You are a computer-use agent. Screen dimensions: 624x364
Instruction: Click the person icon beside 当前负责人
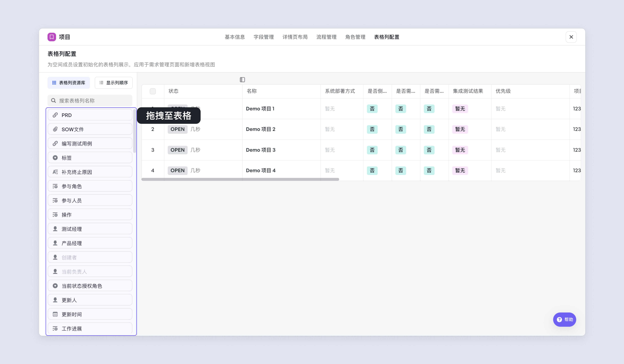coord(55,272)
